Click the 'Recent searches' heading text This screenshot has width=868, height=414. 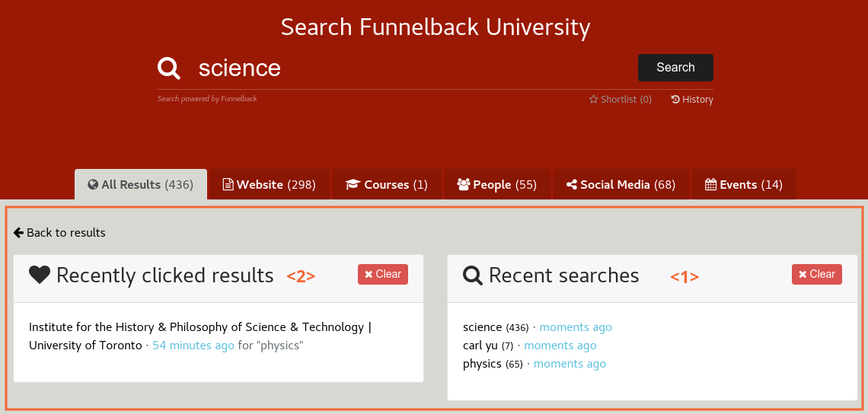pyautogui.click(x=564, y=275)
